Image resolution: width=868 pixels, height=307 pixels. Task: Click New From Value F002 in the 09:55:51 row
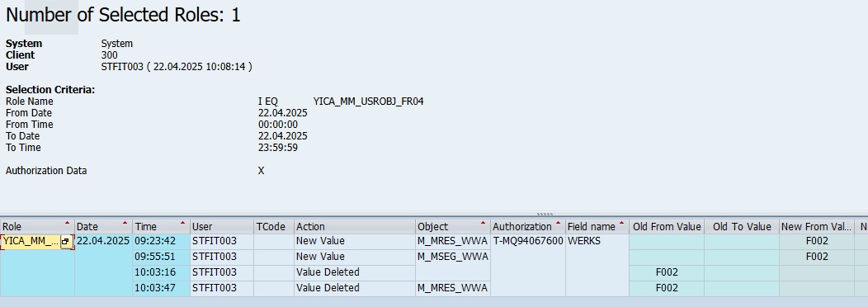click(x=817, y=257)
